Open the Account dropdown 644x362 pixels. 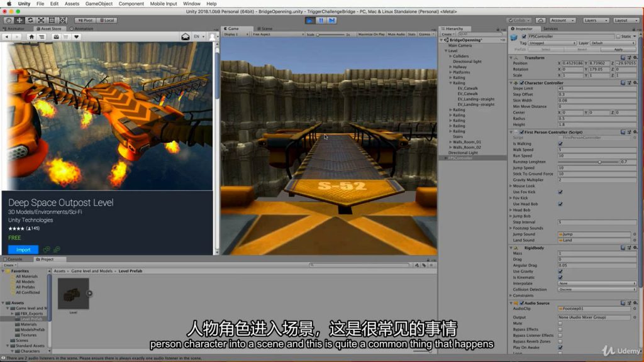tap(562, 20)
